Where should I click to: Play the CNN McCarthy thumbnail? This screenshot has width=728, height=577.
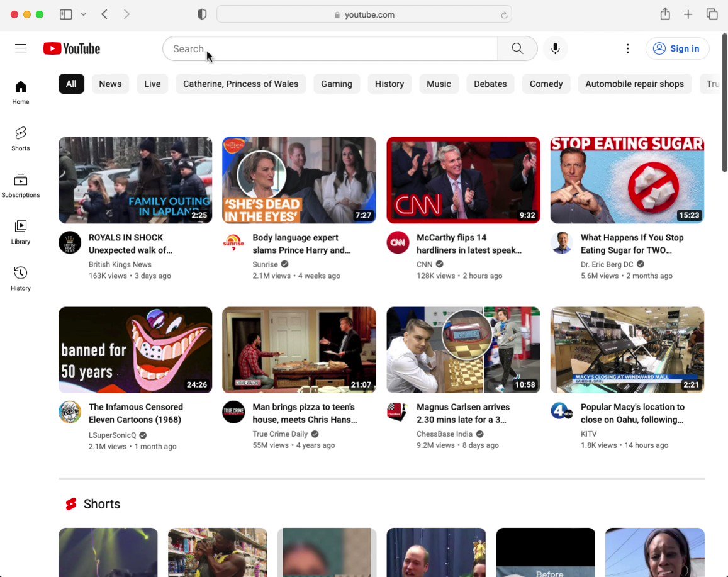coord(463,180)
